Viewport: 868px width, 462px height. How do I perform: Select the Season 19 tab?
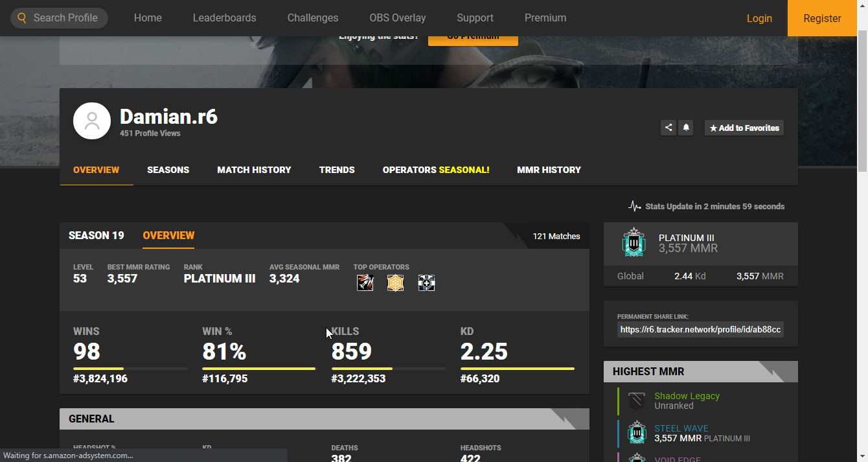click(96, 235)
